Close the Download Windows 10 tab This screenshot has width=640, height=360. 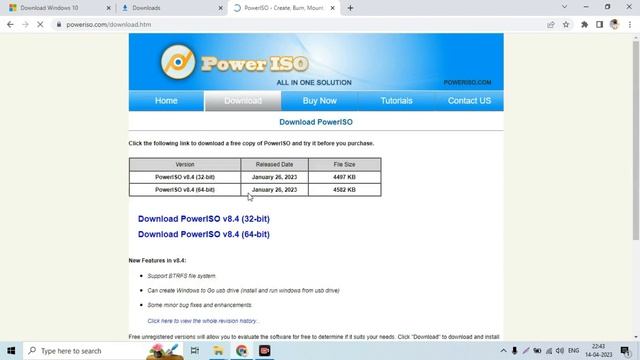[x=109, y=8]
